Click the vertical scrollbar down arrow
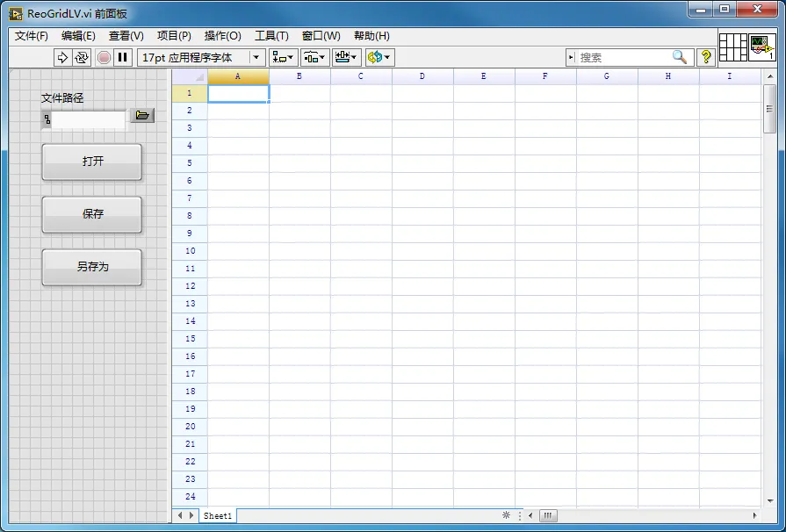 pos(770,501)
